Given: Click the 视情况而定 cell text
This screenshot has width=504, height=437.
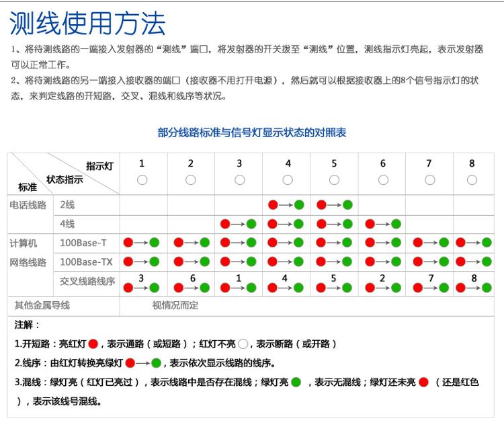Looking at the screenshot, I should point(175,305).
